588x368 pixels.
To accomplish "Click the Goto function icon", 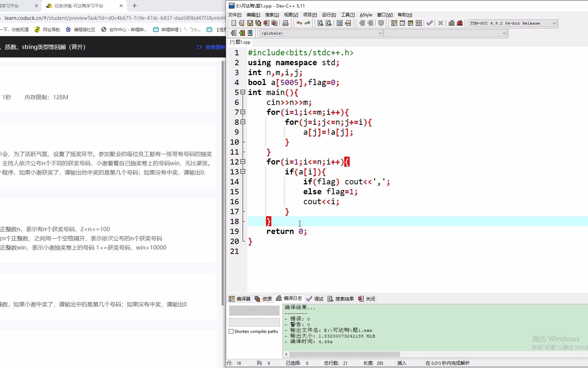I will [x=340, y=23].
